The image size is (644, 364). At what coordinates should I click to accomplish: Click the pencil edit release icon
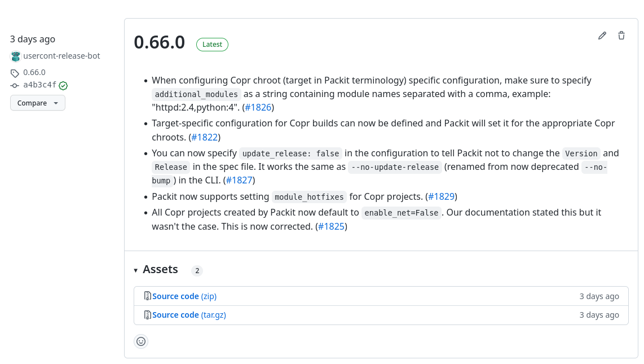click(602, 36)
